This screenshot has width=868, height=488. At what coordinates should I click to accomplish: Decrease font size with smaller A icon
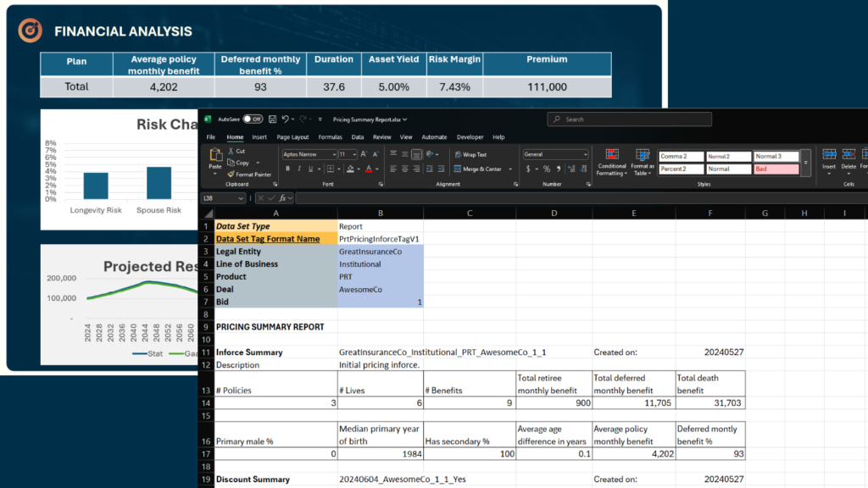pos(376,154)
